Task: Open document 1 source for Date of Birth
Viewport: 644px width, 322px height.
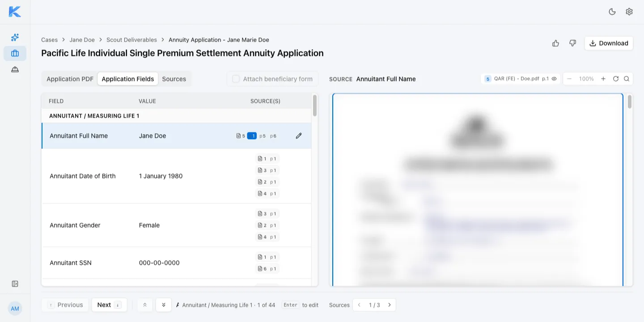Action: pos(267,159)
